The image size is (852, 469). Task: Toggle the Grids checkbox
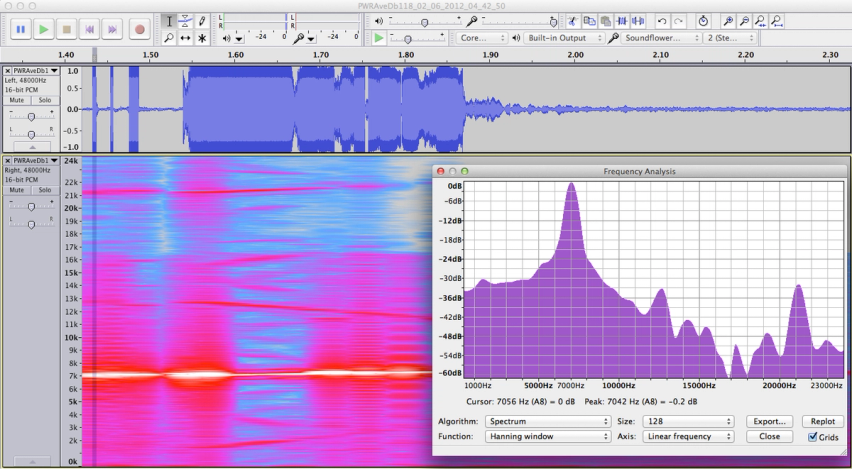tap(812, 437)
